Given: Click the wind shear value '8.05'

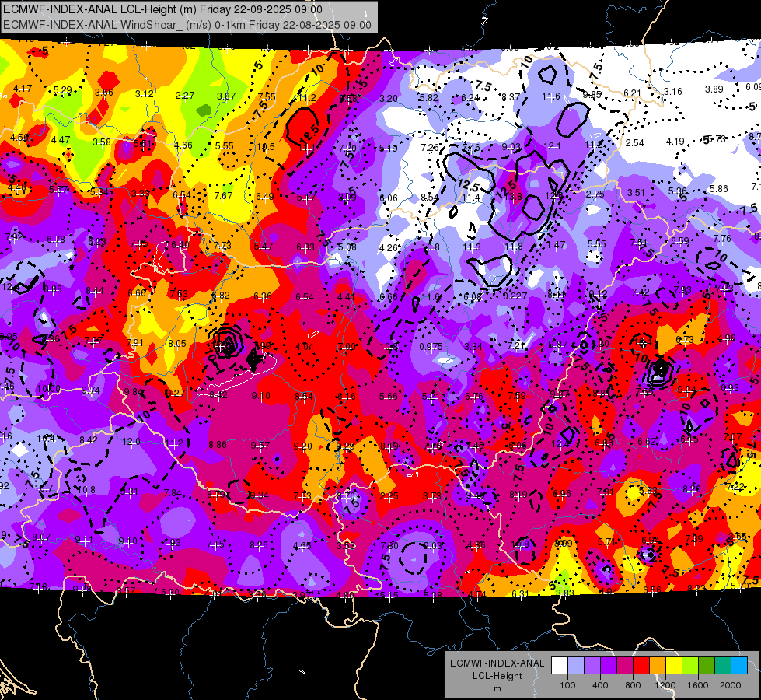Looking at the screenshot, I should coord(177,344).
